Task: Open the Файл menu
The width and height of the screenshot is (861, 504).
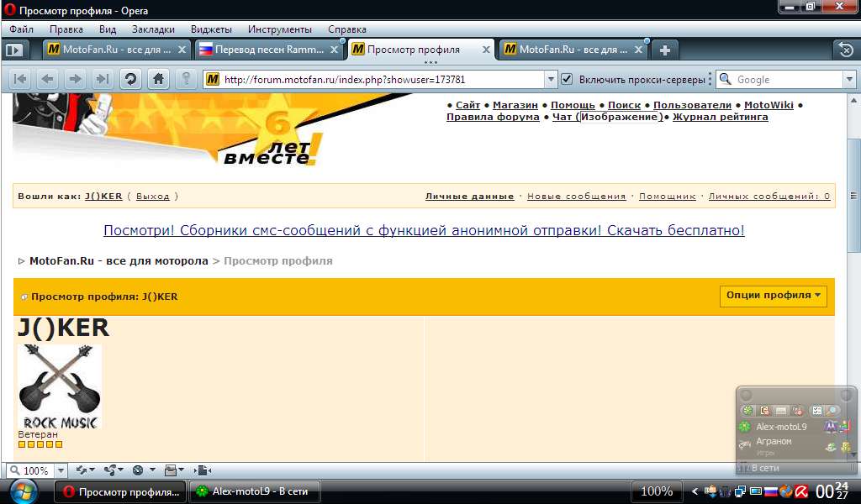Action: point(21,29)
